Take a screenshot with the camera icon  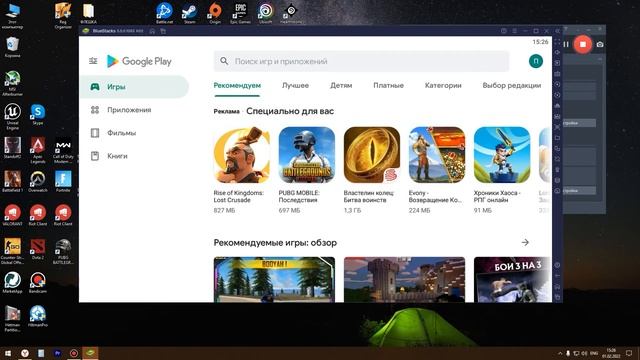pos(600,44)
